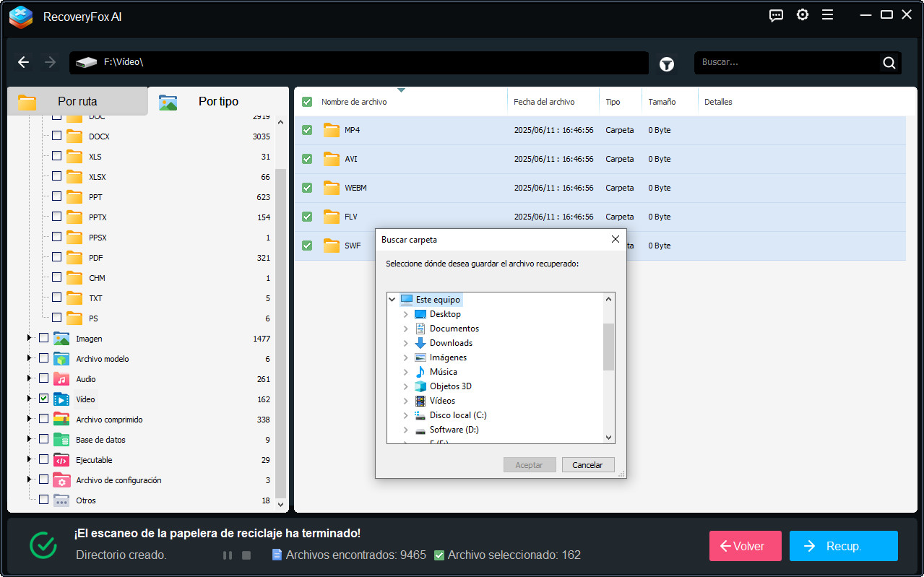Image resolution: width=924 pixels, height=577 pixels.
Task: Select the Por tipo tab
Action: [217, 101]
